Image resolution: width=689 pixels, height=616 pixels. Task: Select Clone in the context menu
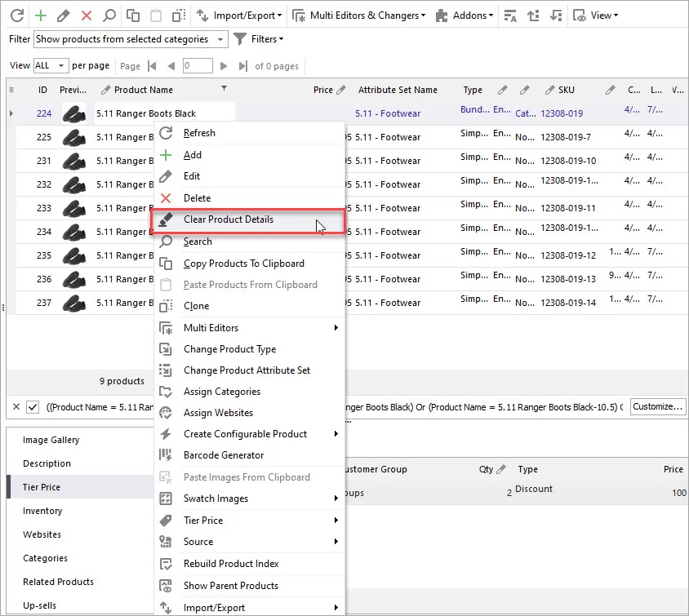click(249, 306)
